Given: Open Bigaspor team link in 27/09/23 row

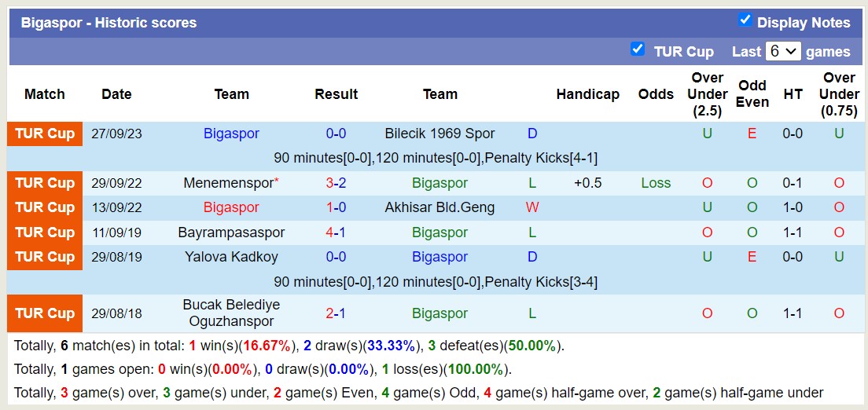Looking at the screenshot, I should 231,134.
